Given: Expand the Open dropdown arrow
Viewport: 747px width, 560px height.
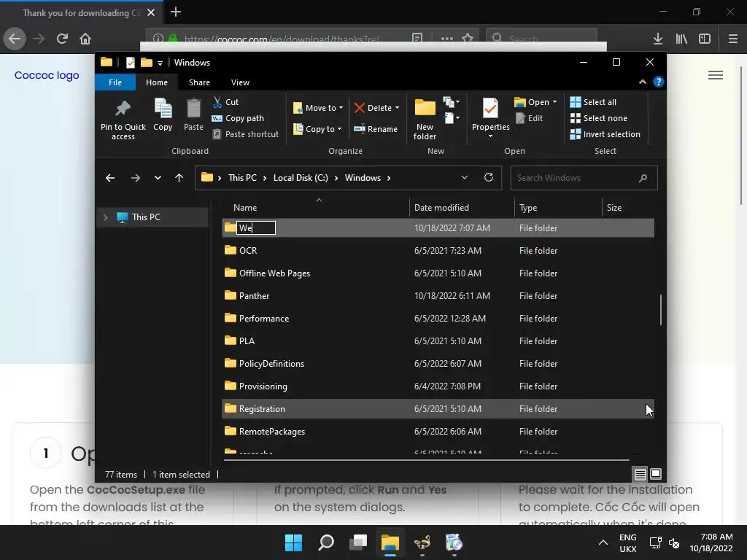Looking at the screenshot, I should tap(554, 102).
